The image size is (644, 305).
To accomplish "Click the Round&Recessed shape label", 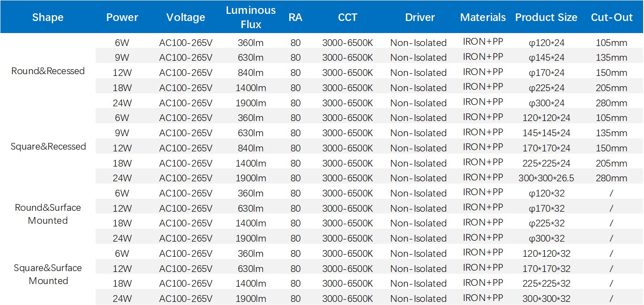I will click(47, 71).
